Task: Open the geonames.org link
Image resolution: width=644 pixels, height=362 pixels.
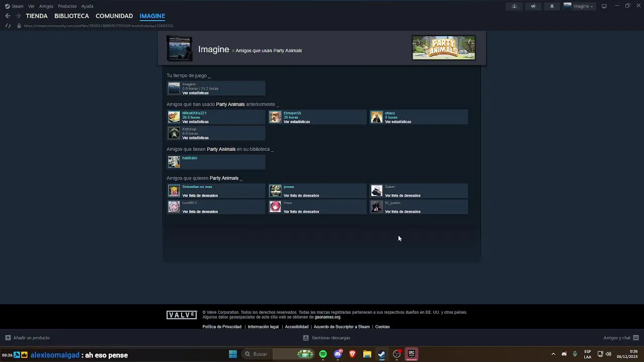Action: (x=328, y=317)
